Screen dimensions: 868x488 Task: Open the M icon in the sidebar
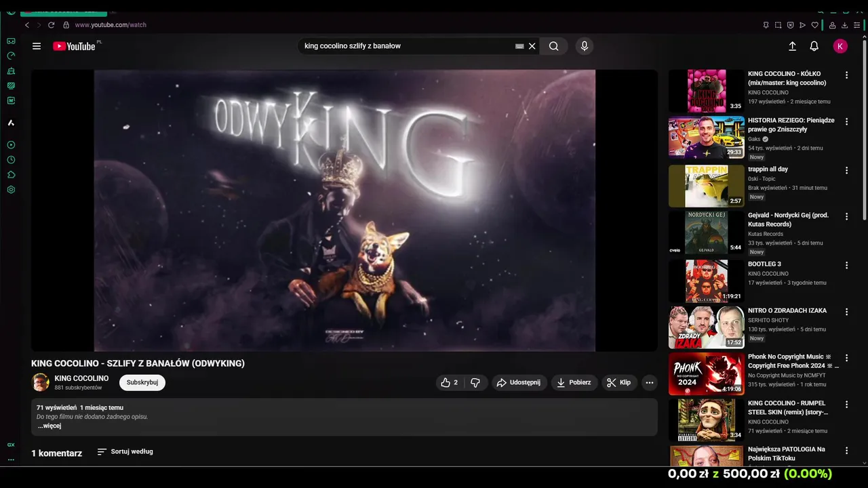pyautogui.click(x=11, y=100)
